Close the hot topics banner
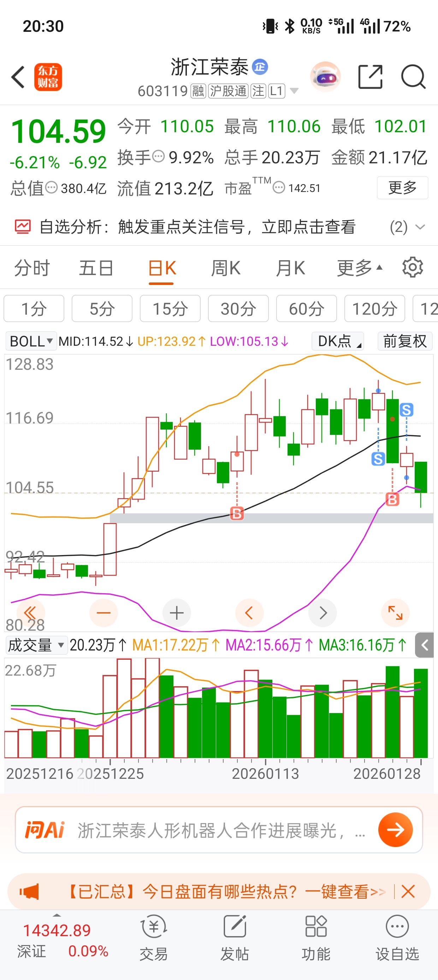Image resolution: width=438 pixels, height=980 pixels. click(x=408, y=891)
